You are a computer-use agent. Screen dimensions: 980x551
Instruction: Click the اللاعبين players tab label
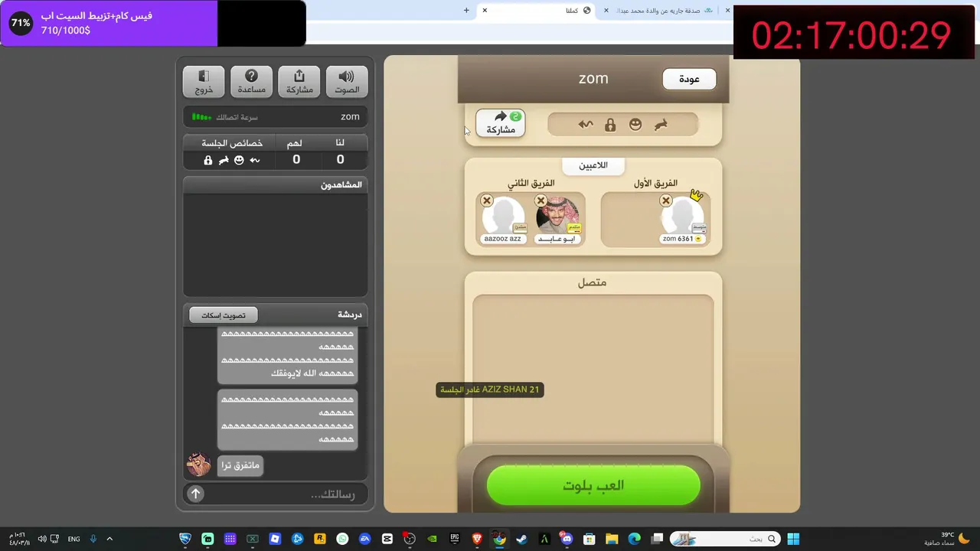pyautogui.click(x=593, y=165)
